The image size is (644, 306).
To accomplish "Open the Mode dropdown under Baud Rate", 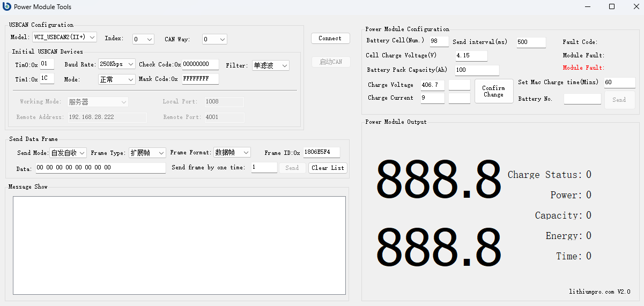I will [x=117, y=79].
